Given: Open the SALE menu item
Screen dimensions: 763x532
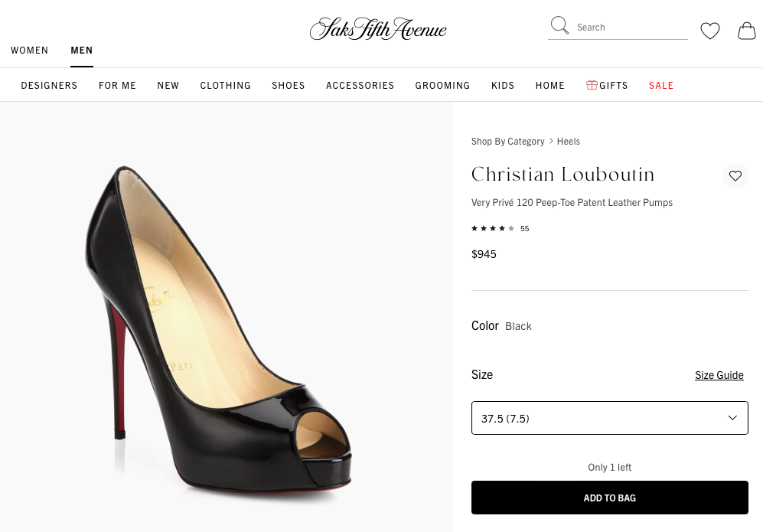Looking at the screenshot, I should (661, 85).
